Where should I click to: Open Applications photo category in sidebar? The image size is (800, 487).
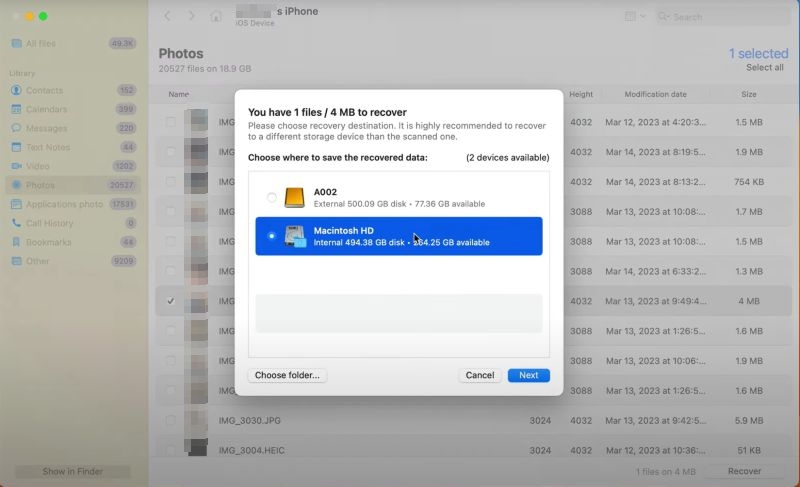click(x=73, y=204)
